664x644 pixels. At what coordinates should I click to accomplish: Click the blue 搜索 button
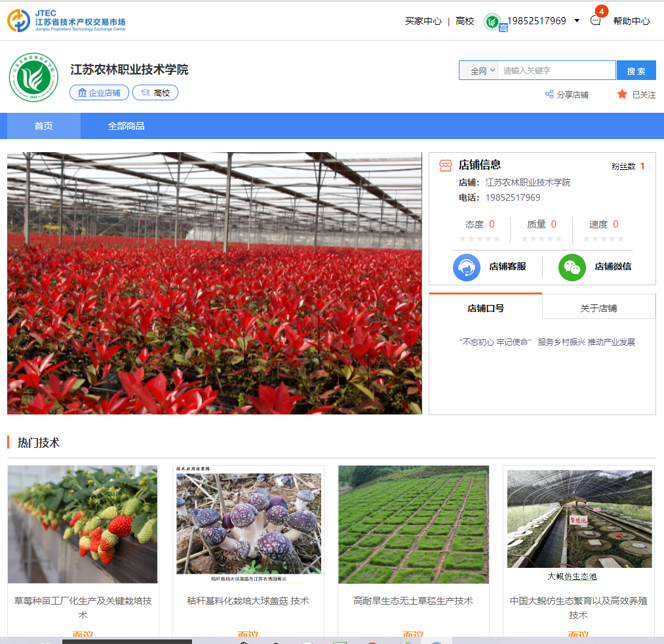coord(636,71)
